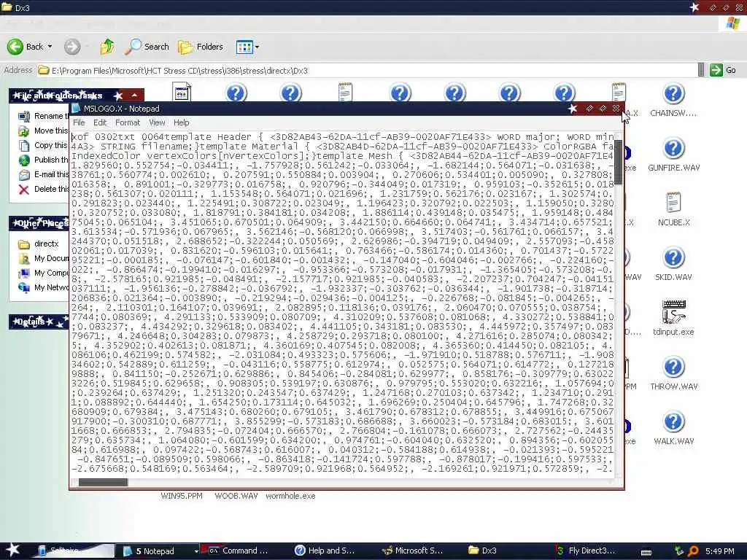Open directx folder in Other Places

[39, 244]
